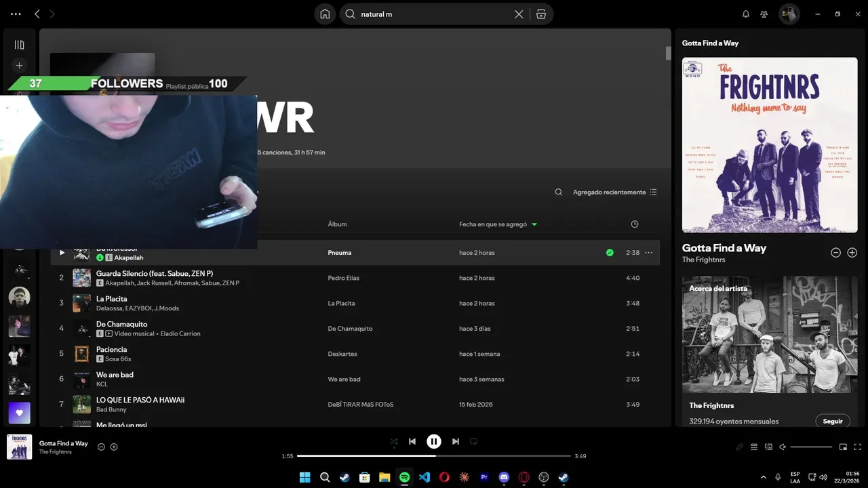Open Premiere Pro from the taskbar
The width and height of the screenshot is (868, 488).
click(x=484, y=477)
